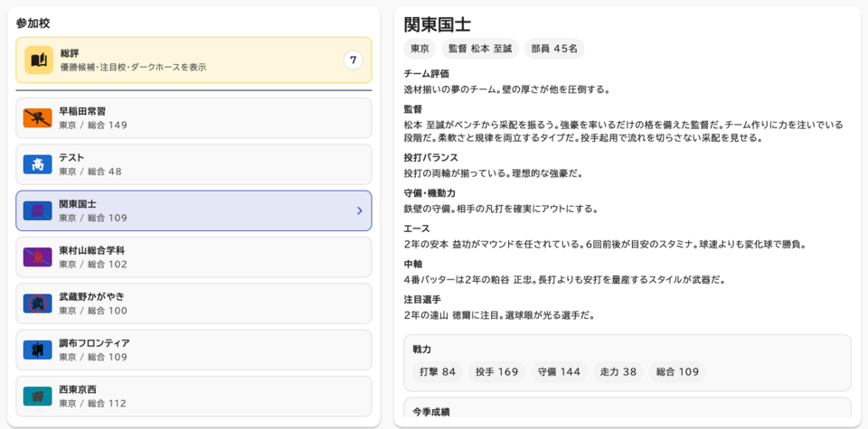The image size is (868, 429).
Task: Open the 総評 overview card
Action: pyautogui.click(x=193, y=60)
